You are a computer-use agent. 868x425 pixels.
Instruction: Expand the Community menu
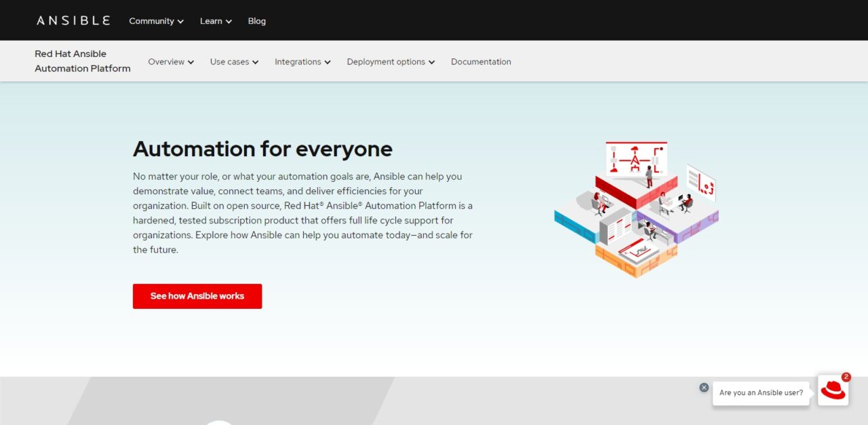pos(157,21)
